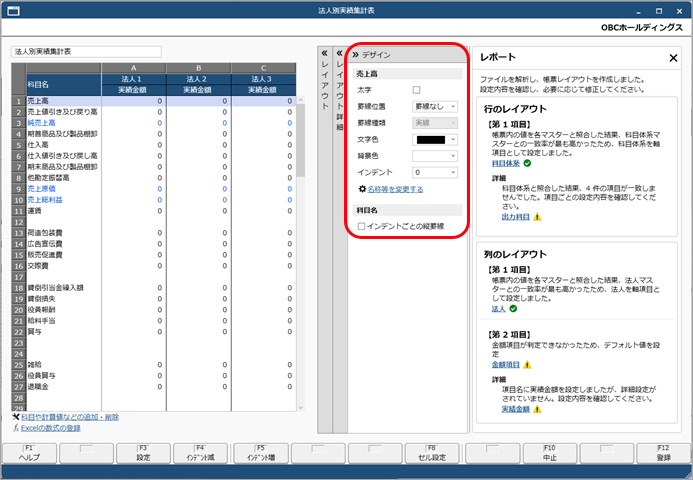Click the 法人別実績集計表 title input field
Viewport: 693px width, 480px height.
pos(86,52)
